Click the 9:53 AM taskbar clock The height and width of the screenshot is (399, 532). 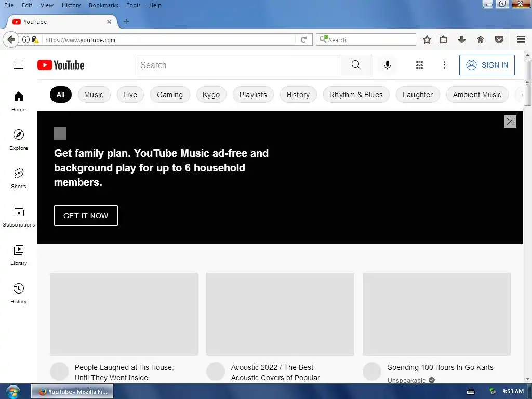click(513, 392)
